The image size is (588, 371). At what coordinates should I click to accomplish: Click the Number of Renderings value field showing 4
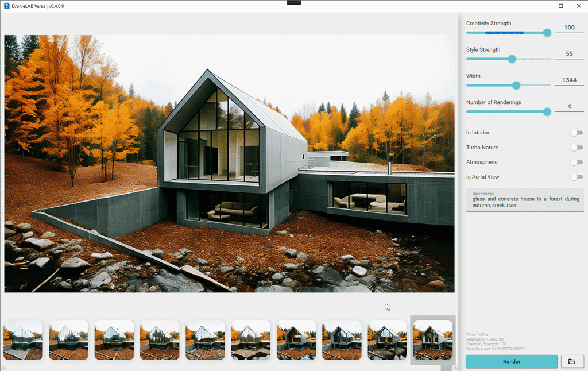[569, 106]
